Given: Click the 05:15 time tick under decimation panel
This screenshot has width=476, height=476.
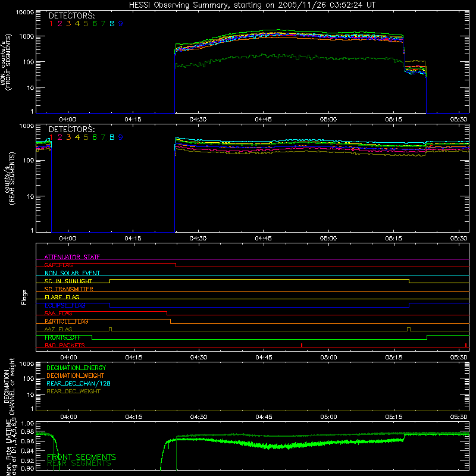Looking at the screenshot, I should (394, 417).
